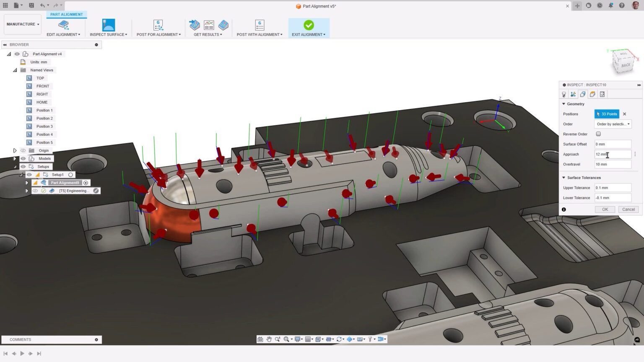Viewport: 644px width, 362px height.
Task: Toggle visibility of Part Alignment v4
Action: [17, 54]
